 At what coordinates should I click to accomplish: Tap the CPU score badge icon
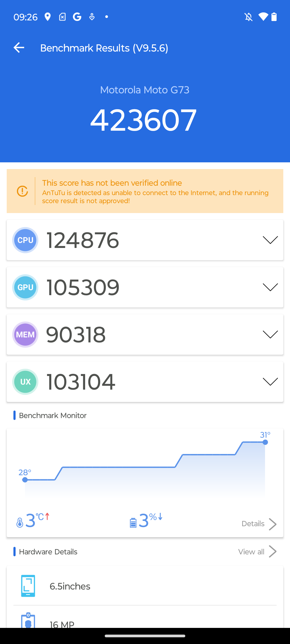pyautogui.click(x=25, y=240)
